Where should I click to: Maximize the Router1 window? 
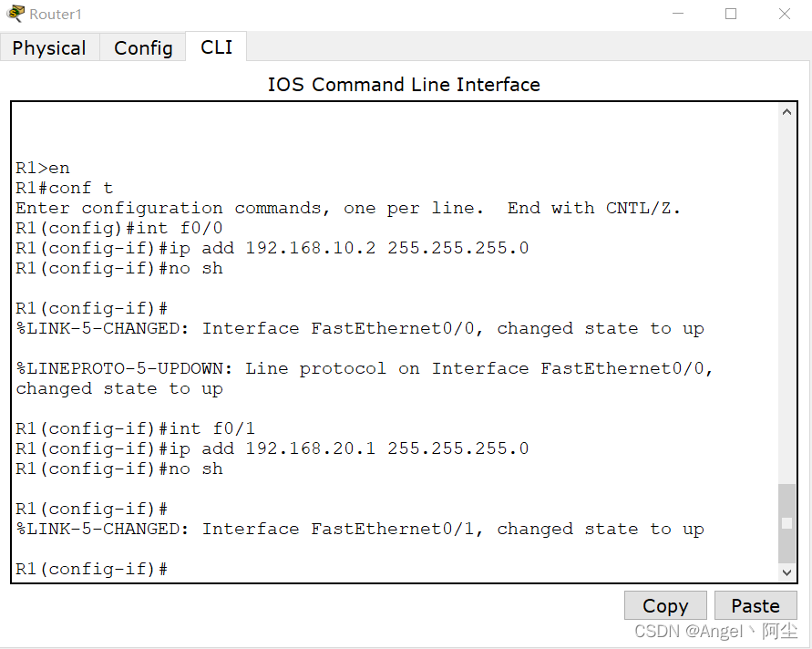click(731, 14)
